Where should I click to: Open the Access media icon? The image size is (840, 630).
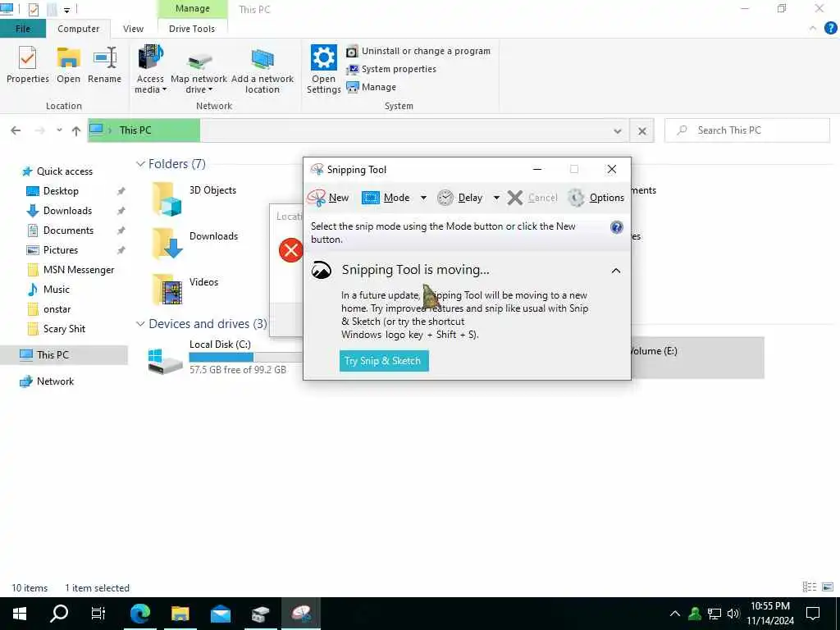(x=150, y=70)
